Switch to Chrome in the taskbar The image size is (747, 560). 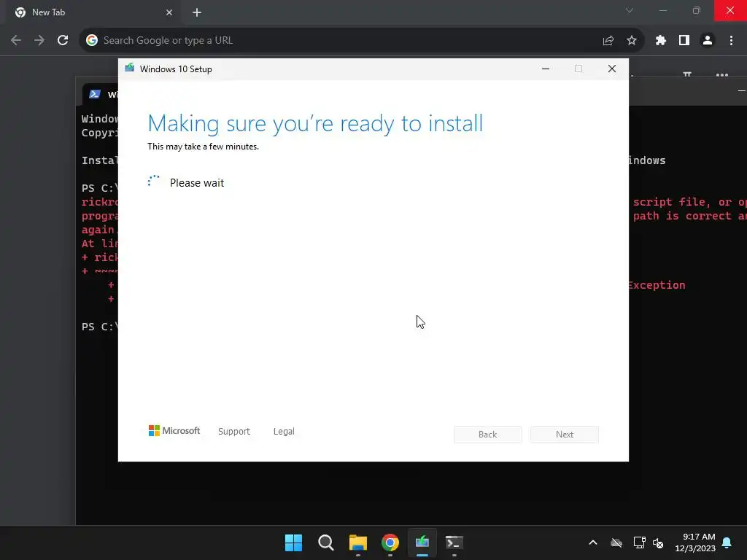pyautogui.click(x=390, y=542)
